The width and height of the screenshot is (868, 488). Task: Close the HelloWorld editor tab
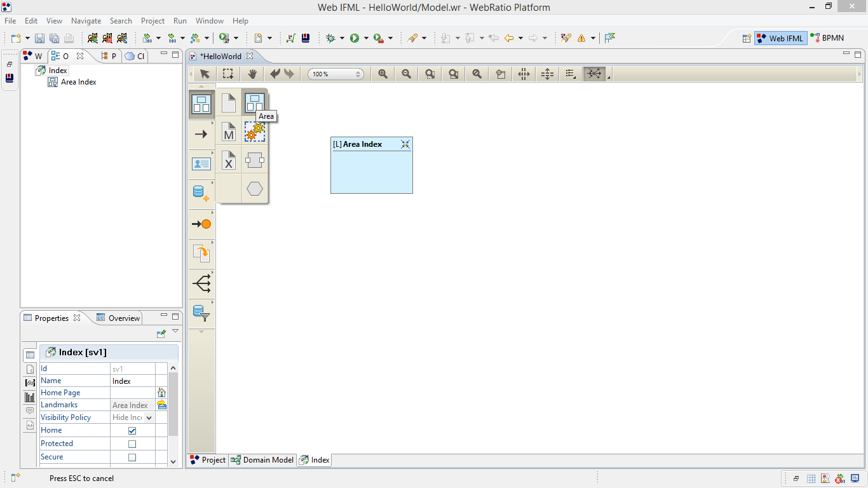coord(250,56)
